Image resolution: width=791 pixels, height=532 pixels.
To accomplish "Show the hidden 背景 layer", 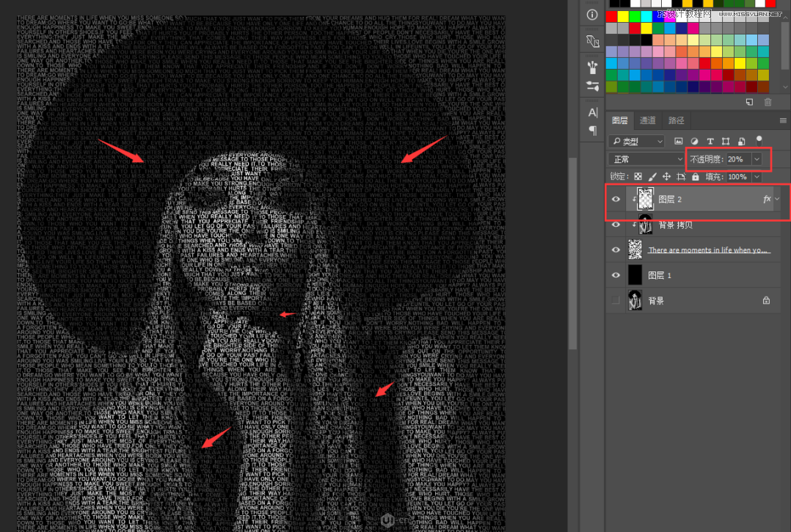I will click(616, 299).
